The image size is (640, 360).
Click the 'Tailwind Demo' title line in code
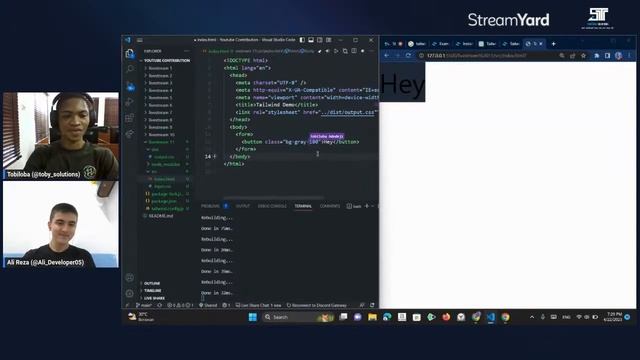(277, 105)
